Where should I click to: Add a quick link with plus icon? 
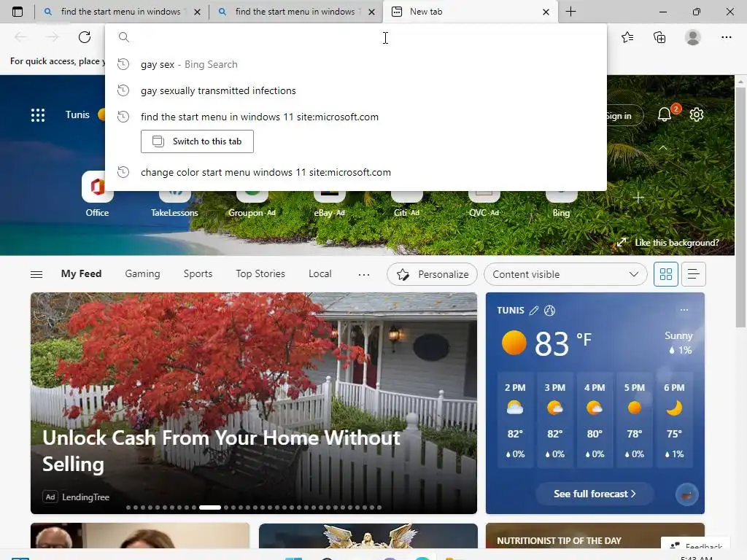point(638,198)
